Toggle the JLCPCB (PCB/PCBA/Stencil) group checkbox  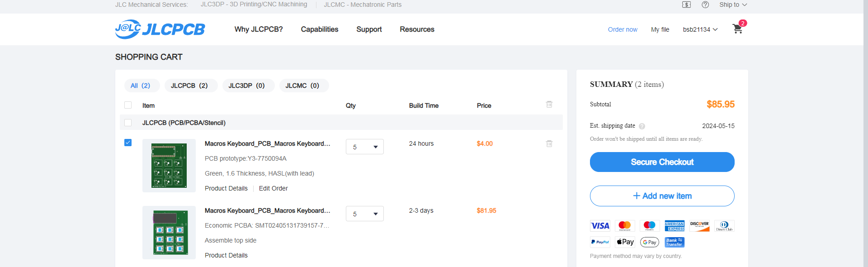pyautogui.click(x=128, y=123)
